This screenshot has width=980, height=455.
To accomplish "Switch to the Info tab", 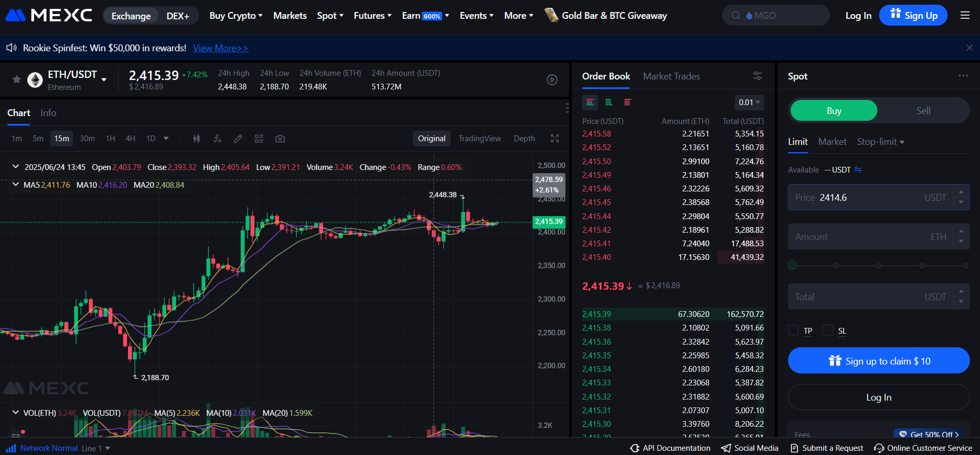I will point(48,113).
